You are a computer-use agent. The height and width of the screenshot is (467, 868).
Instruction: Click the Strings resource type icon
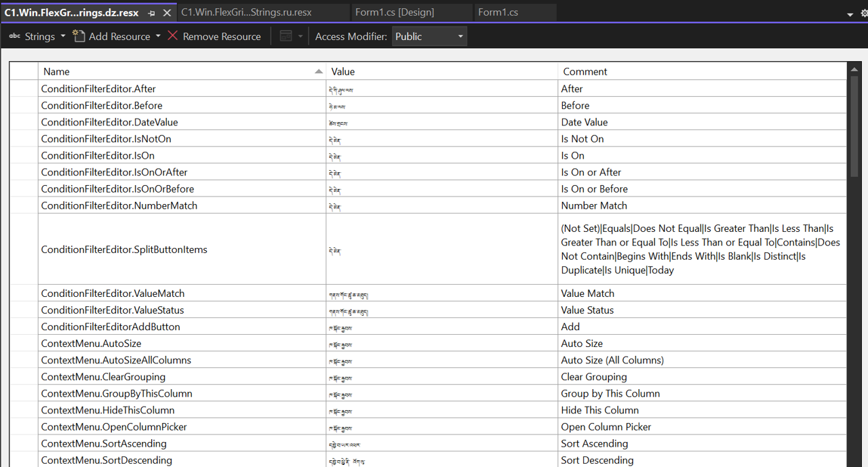14,37
